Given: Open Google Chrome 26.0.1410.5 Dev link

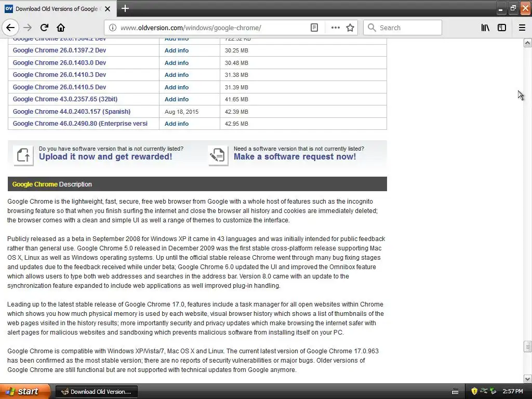Looking at the screenshot, I should coord(59,87).
